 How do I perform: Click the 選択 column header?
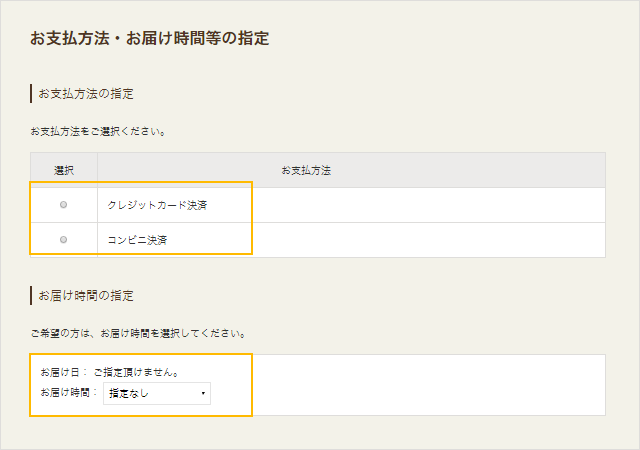64,170
